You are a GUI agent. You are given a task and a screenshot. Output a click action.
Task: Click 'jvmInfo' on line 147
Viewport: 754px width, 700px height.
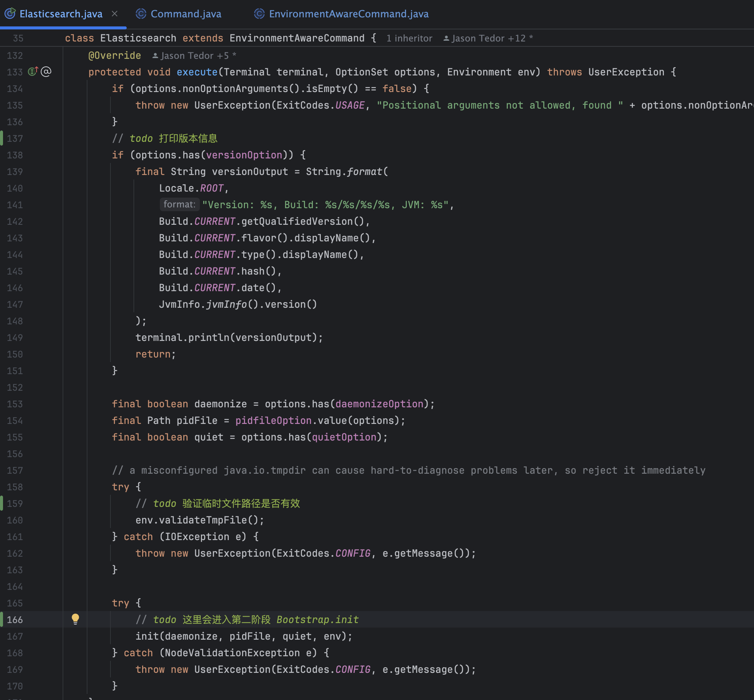pyautogui.click(x=227, y=304)
